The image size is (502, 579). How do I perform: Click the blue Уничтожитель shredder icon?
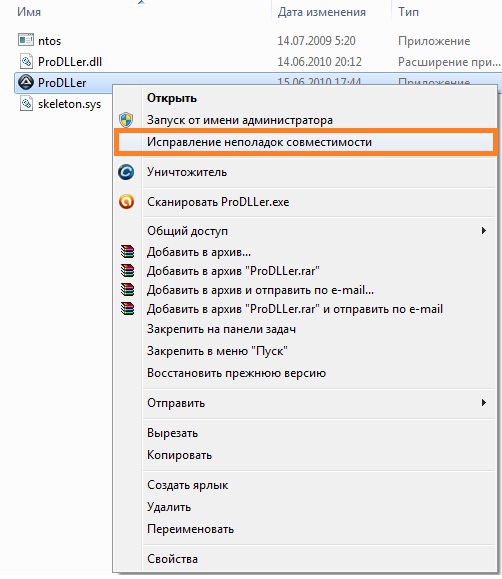coord(126,172)
